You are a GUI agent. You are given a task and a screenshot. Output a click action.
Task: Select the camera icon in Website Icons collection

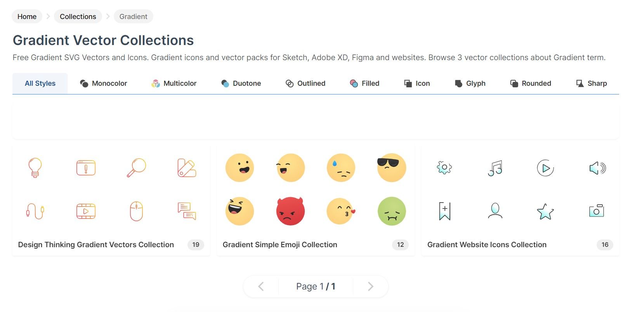597,211
